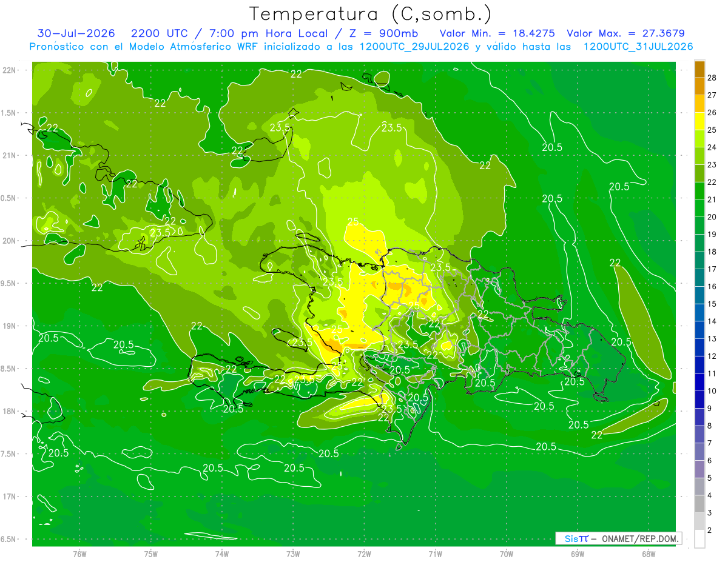Click longitude axis label 73W

click(x=293, y=554)
